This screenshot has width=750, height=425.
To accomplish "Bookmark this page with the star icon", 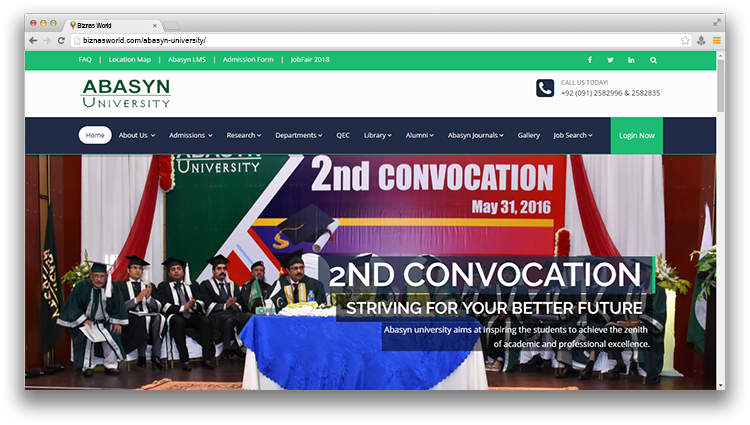I will pyautogui.click(x=685, y=40).
